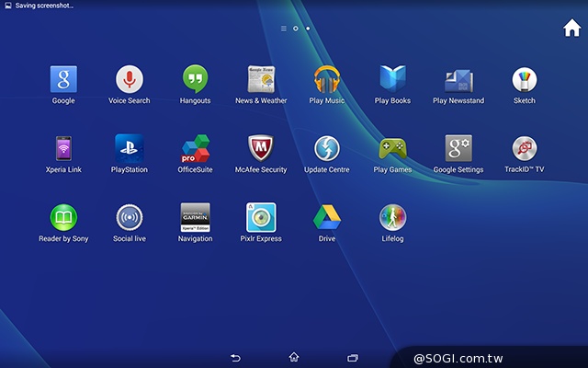The width and height of the screenshot is (588, 368).
Task: Switch to the last page indicator dot
Action: 308,29
